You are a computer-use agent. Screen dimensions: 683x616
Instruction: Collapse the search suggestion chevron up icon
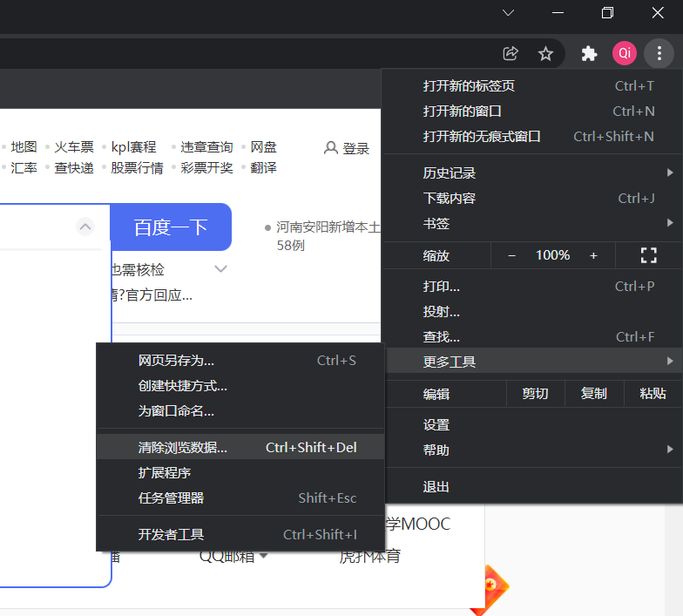pyautogui.click(x=85, y=227)
